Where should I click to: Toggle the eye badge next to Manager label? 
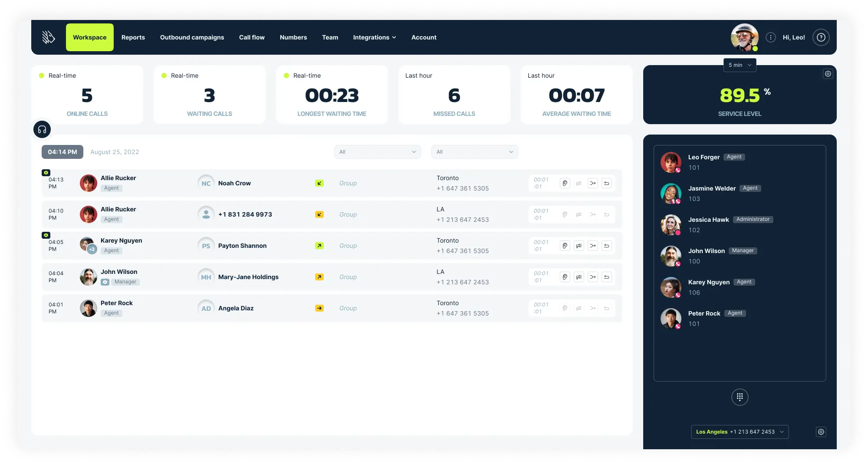tap(105, 282)
